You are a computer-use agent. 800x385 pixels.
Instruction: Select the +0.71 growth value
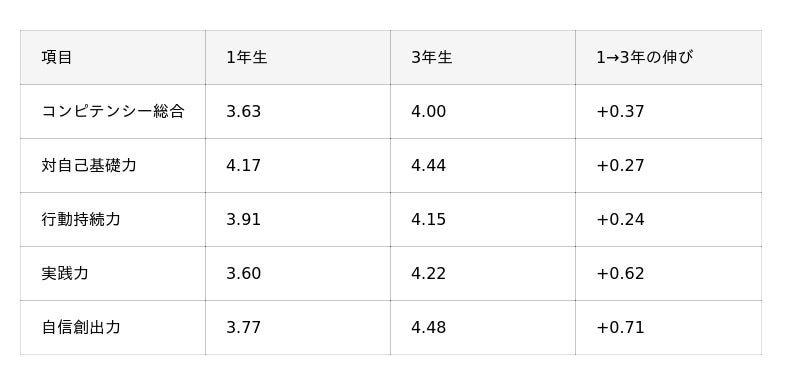[x=620, y=327]
